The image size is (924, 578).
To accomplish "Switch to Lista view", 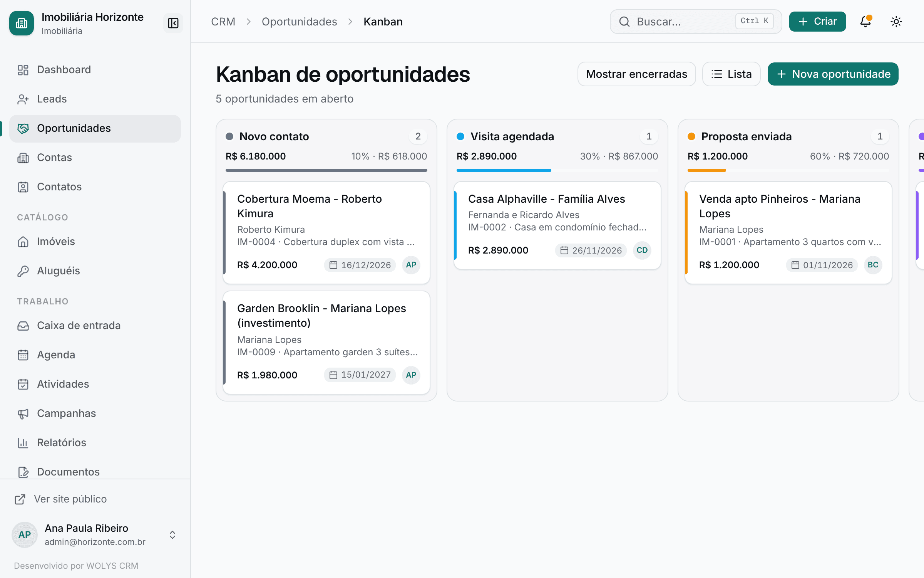I will 731,74.
